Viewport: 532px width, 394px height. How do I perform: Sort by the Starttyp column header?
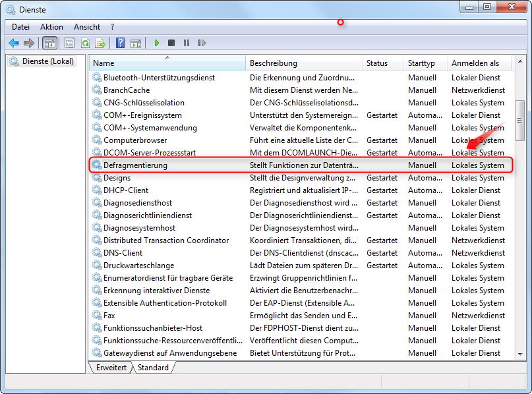click(x=422, y=63)
